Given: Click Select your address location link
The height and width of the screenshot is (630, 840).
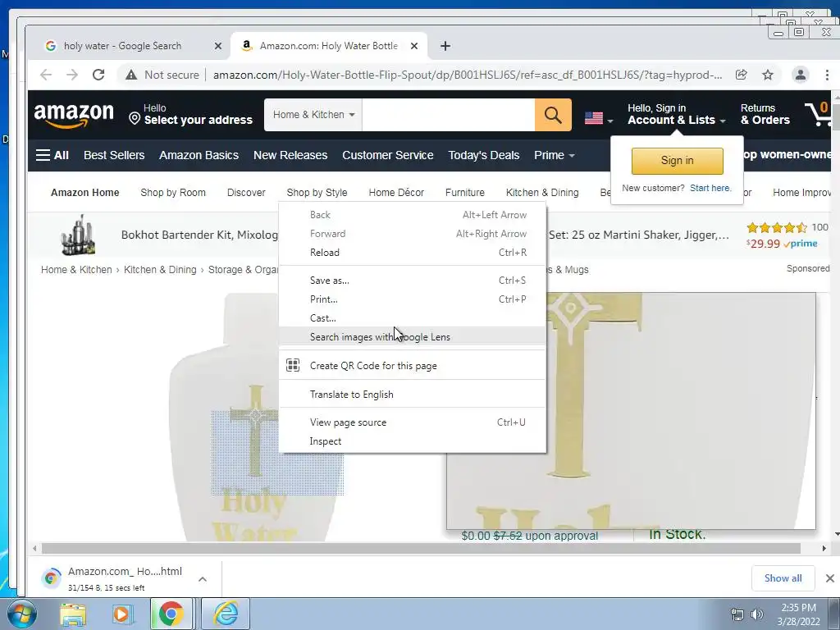Looking at the screenshot, I should coord(190,115).
